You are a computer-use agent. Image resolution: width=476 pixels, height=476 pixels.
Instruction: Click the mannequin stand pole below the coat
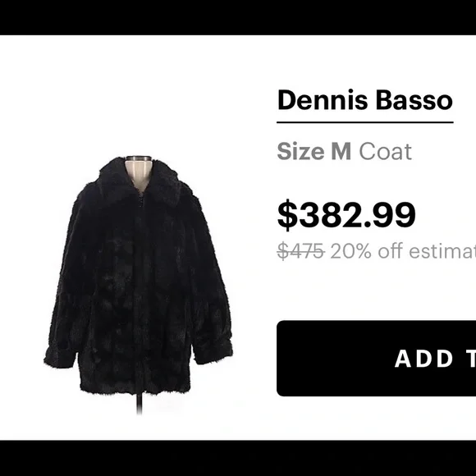pos(140,404)
